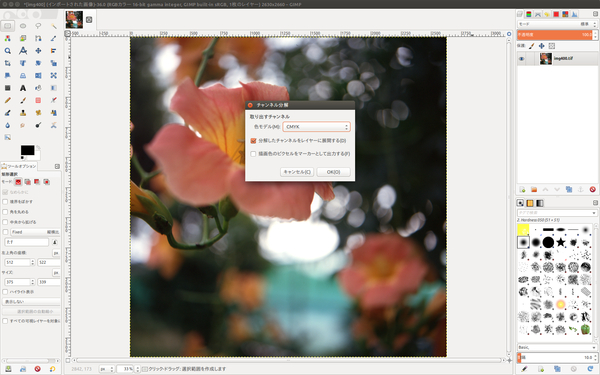
Task: Select the Zoom magnifier tool
Action: tap(8, 51)
